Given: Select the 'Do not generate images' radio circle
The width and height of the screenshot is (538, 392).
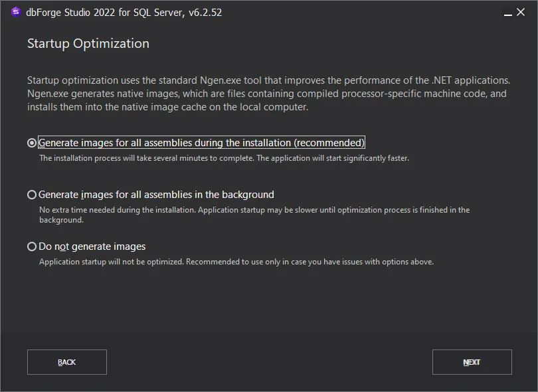Looking at the screenshot, I should [x=32, y=246].
